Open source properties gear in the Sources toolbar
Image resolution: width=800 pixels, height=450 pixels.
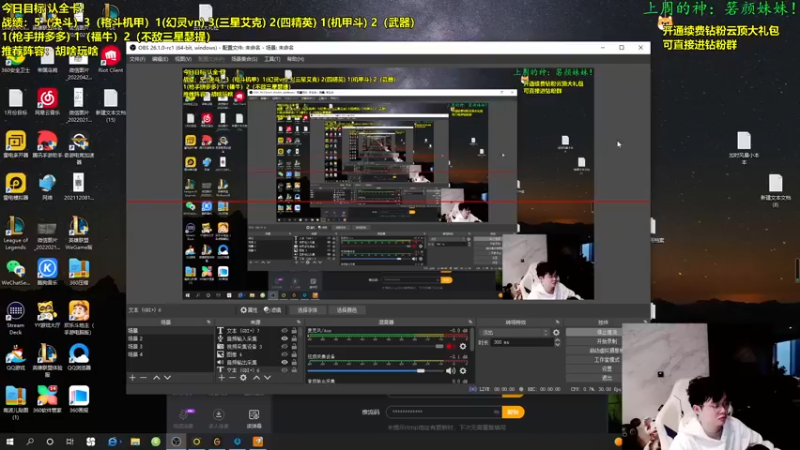[243, 378]
